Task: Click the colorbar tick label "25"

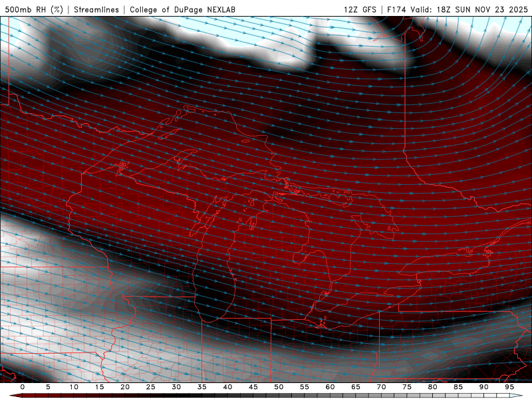Action: [151, 387]
